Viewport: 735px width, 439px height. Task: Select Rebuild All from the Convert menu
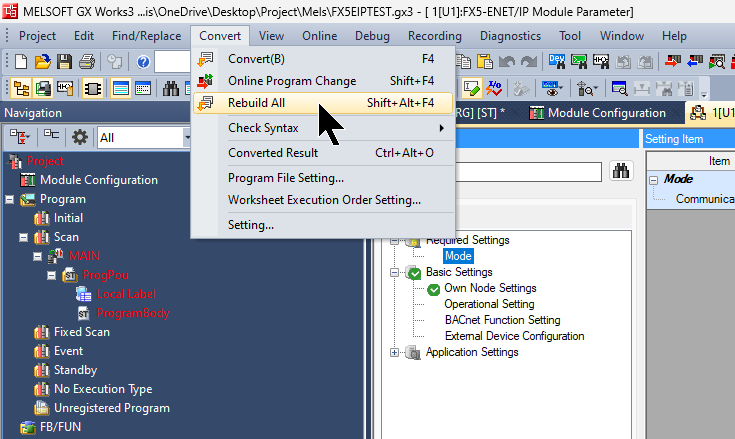tap(256, 103)
